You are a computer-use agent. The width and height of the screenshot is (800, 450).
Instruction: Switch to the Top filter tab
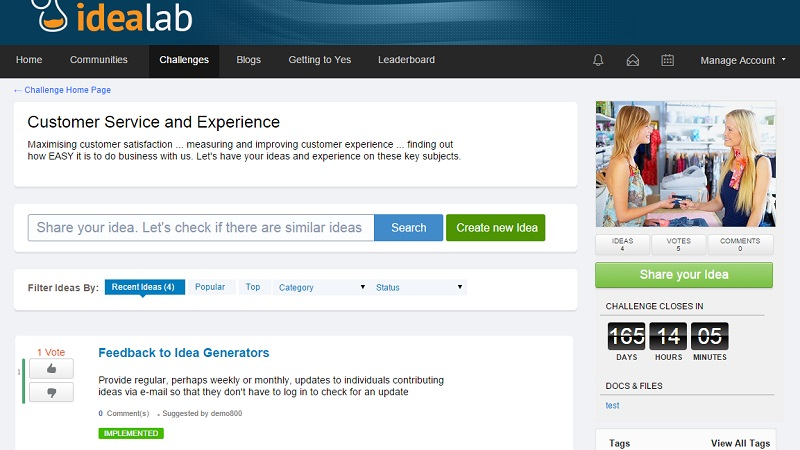[x=253, y=287]
